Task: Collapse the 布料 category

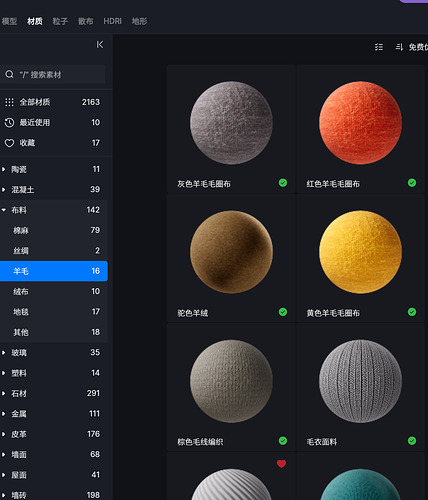Action: coord(4,210)
